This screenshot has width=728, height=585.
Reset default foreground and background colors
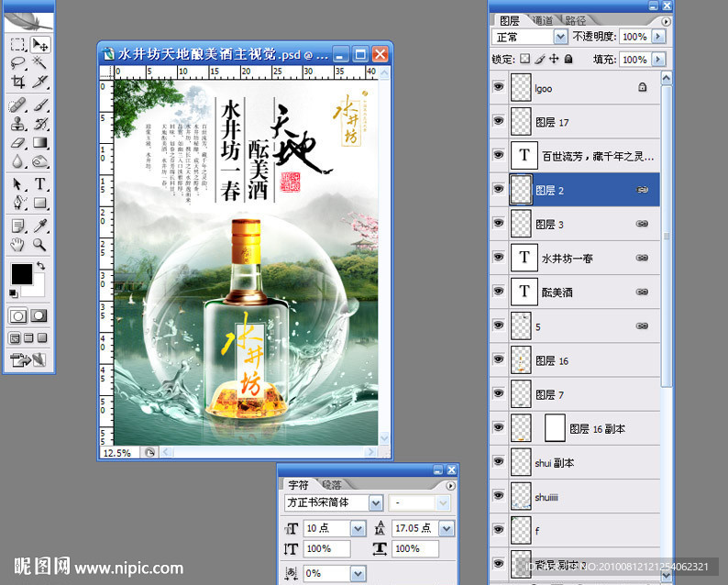point(14,293)
